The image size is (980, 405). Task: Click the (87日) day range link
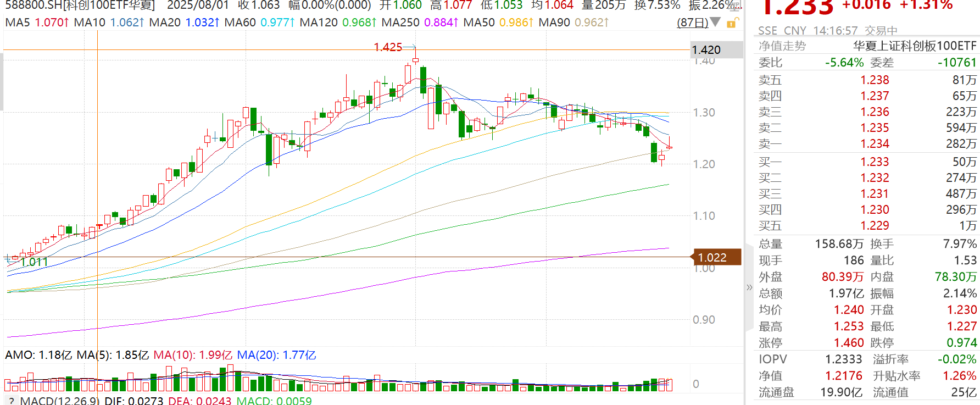[692, 23]
